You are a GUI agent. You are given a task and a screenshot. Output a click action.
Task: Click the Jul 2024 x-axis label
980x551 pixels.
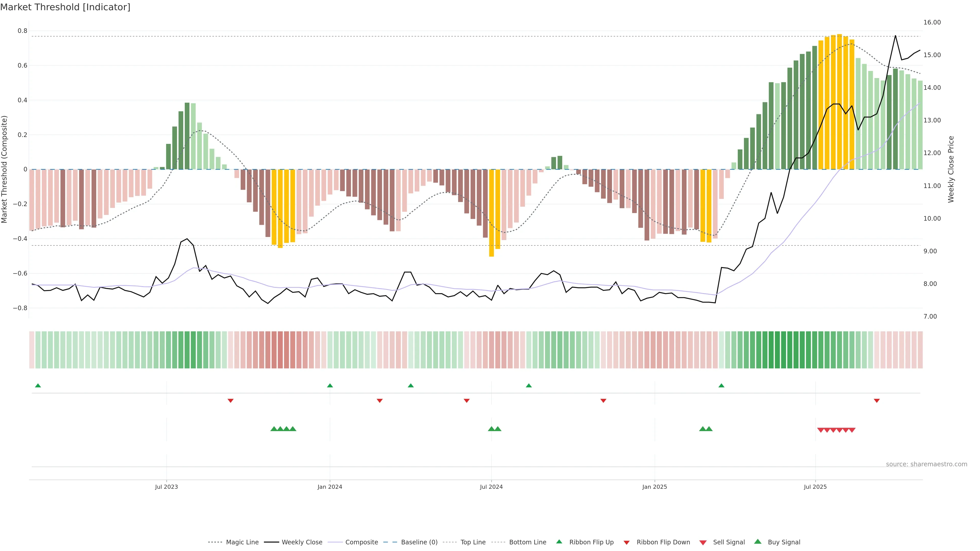pos(491,487)
